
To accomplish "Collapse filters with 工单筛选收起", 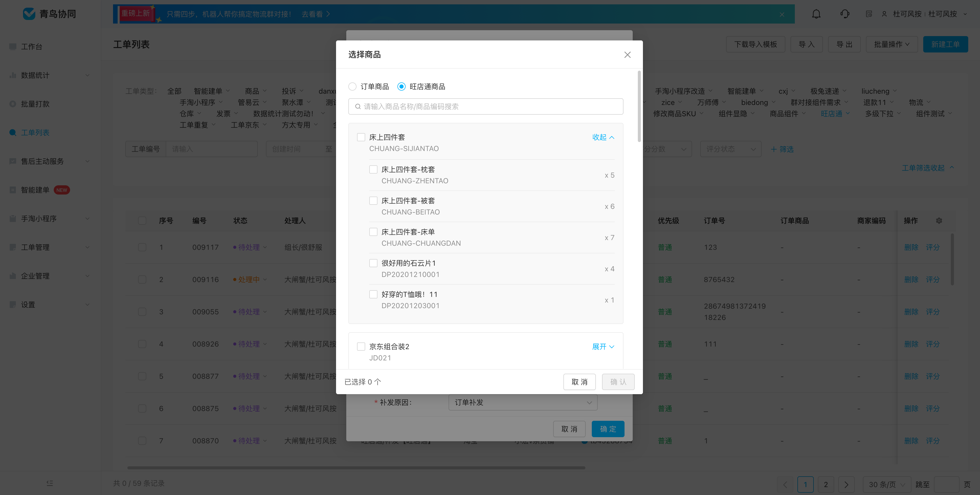I will (x=928, y=168).
